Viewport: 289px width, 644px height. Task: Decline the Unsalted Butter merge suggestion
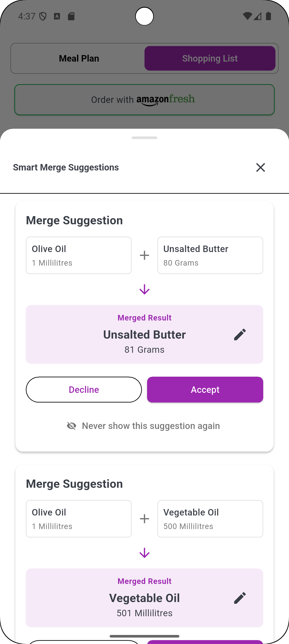click(84, 389)
